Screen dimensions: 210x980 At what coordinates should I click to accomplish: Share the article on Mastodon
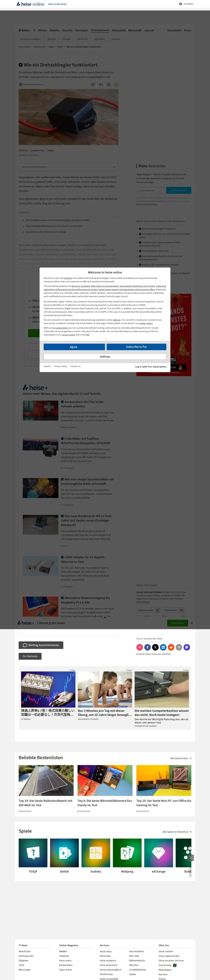(187, 647)
